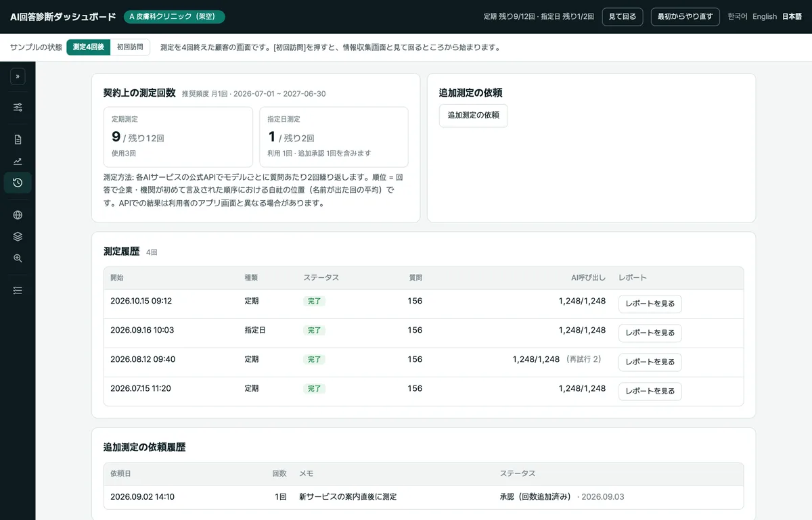Switch language to English
The width and height of the screenshot is (812, 520).
pyautogui.click(x=765, y=17)
